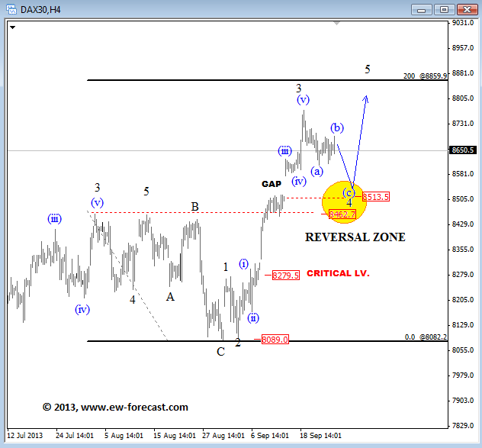Click the 8355.0 value on price scale

463,250
